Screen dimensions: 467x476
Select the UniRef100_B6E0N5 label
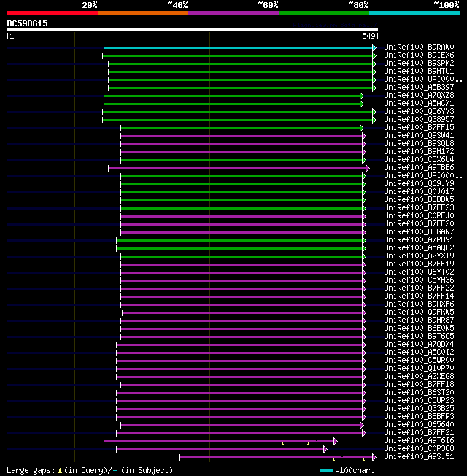coord(419,328)
